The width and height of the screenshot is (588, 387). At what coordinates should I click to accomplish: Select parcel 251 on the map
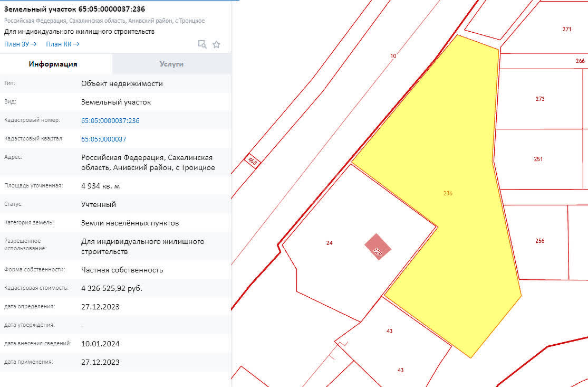coord(539,158)
